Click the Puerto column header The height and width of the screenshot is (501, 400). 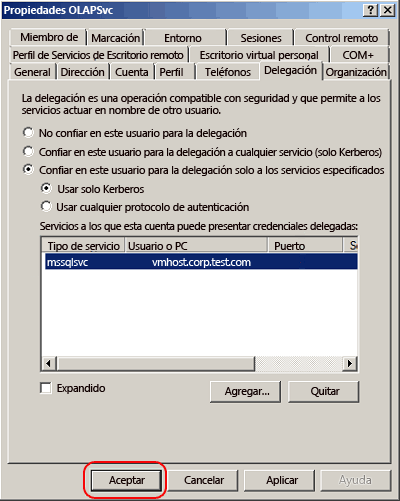(305, 246)
